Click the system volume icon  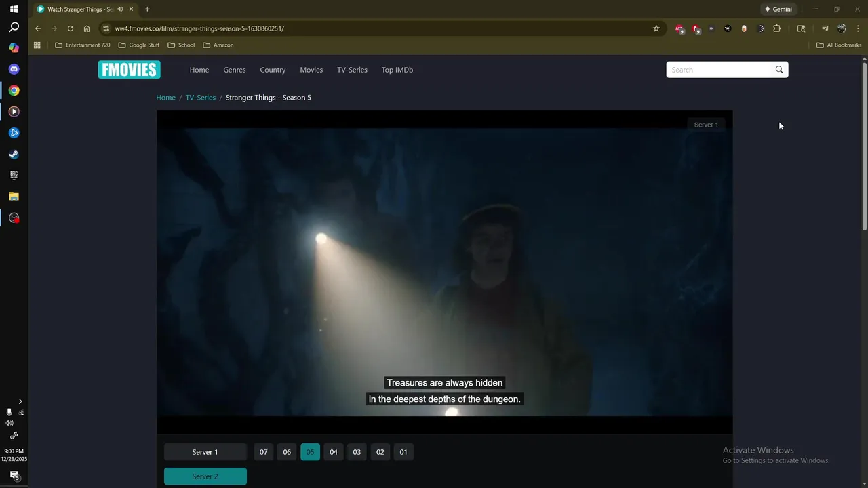pos(9,423)
